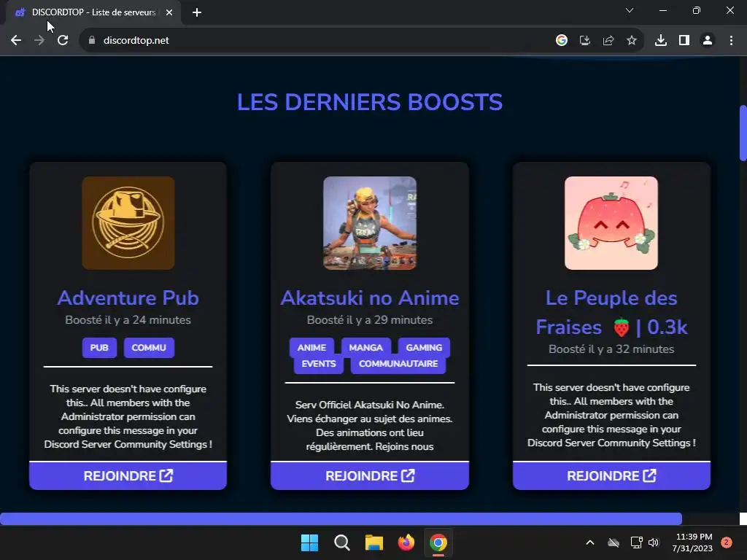Screen dimensions: 747x560
Task: Open the Chrome profile menu
Action: 708,41
